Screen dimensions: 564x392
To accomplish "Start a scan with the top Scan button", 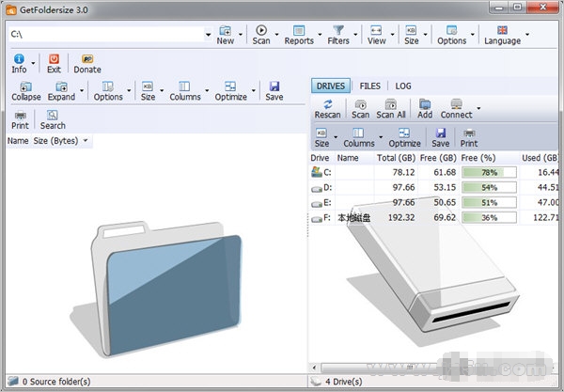I will (261, 35).
